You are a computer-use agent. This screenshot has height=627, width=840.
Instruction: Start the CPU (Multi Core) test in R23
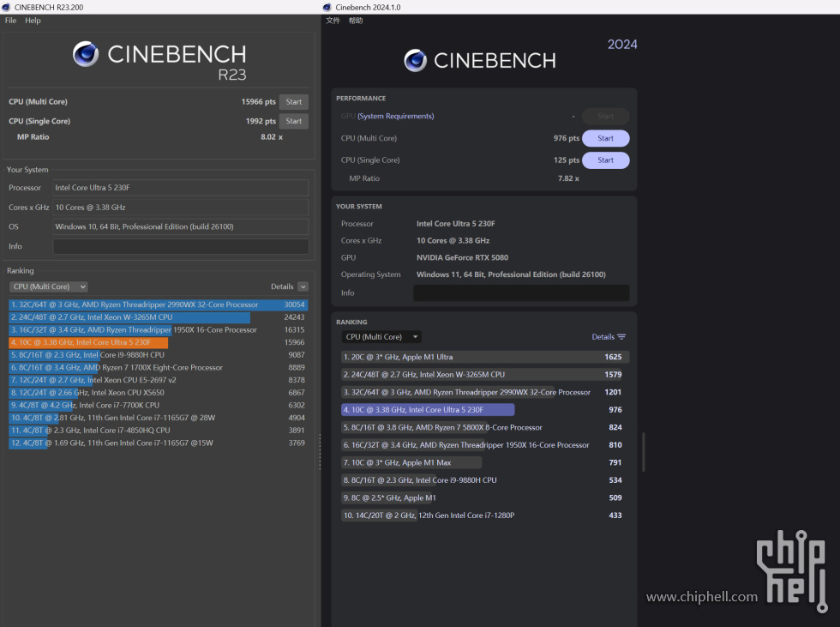click(x=293, y=102)
